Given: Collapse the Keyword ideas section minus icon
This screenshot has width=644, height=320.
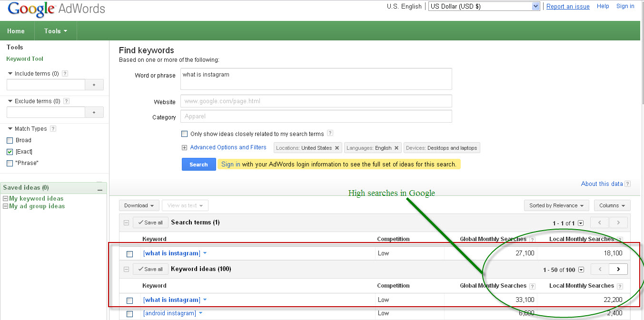Looking at the screenshot, I should coord(126,269).
